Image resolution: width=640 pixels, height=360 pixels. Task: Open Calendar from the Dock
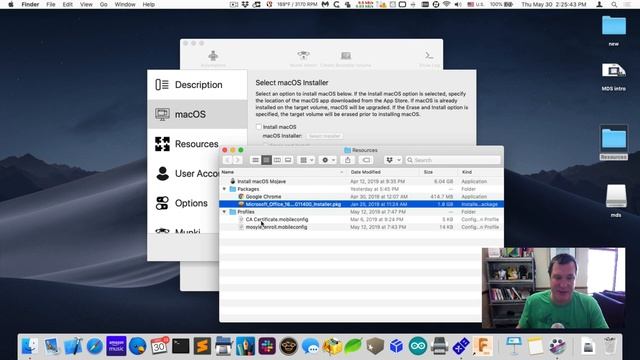[159, 346]
